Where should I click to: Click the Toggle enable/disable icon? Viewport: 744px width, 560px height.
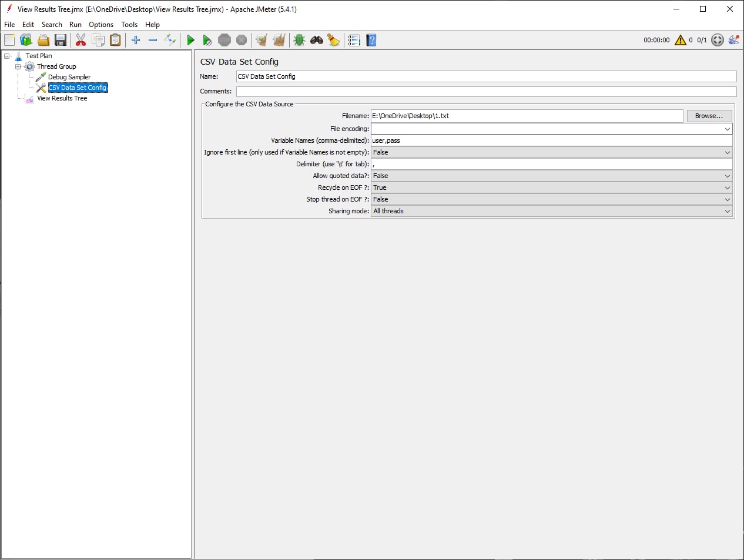(x=170, y=40)
